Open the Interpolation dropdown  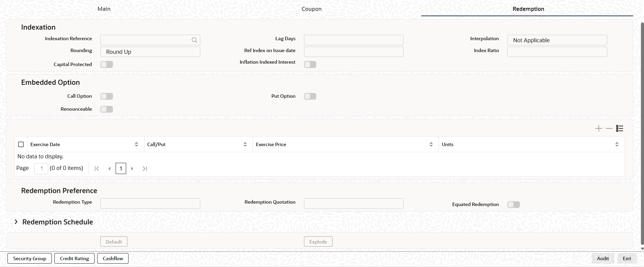[557, 40]
